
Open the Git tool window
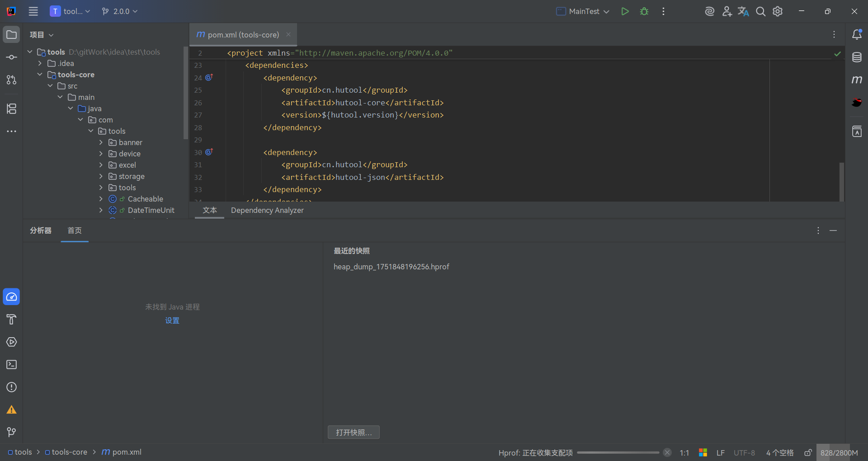11,433
